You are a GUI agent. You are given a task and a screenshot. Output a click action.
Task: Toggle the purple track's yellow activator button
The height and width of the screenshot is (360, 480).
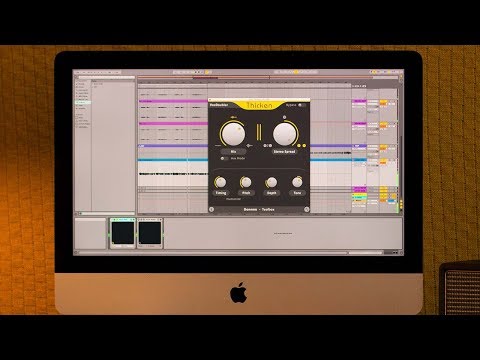point(383,146)
